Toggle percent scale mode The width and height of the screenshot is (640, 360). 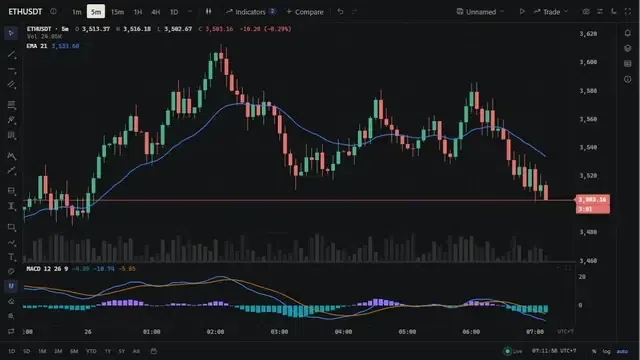coord(594,351)
